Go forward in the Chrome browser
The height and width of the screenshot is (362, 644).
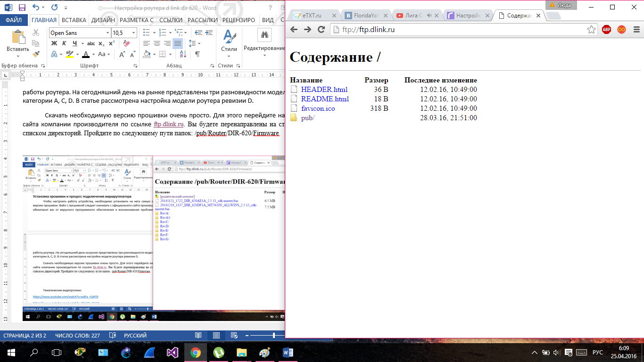coord(307,30)
